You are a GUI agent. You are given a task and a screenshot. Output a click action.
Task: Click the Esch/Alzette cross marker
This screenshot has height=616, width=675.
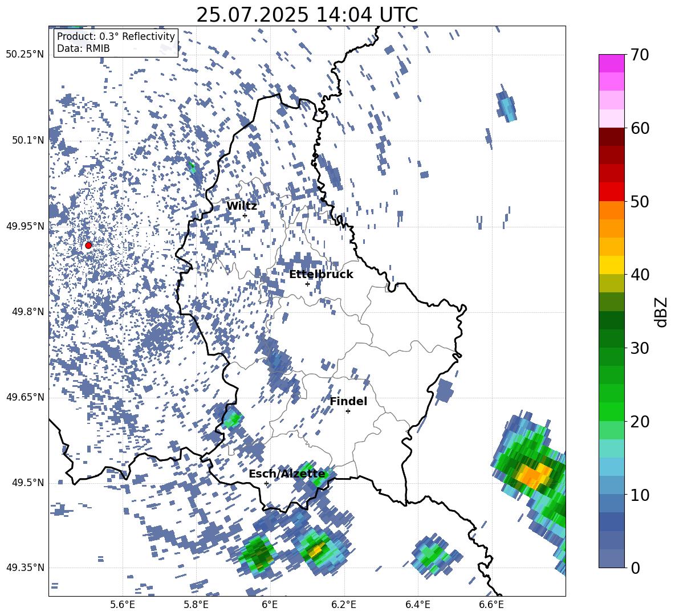coord(266,483)
